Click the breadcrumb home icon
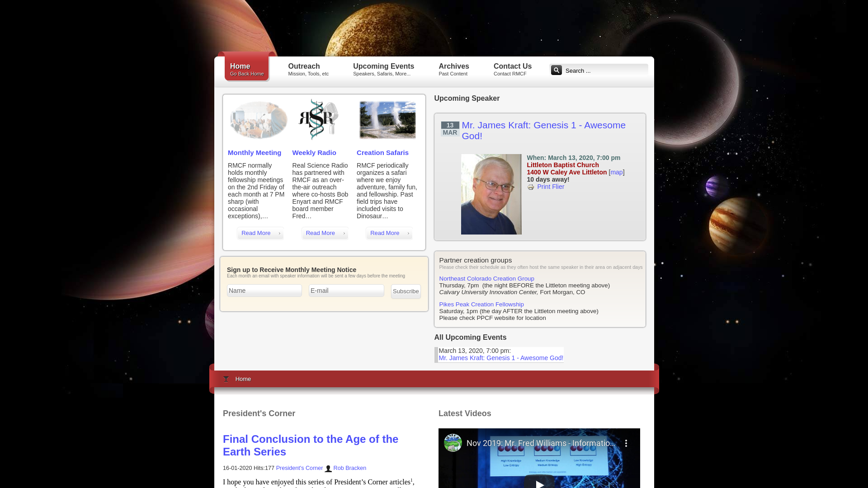Viewport: 868px width, 488px height. (226, 379)
